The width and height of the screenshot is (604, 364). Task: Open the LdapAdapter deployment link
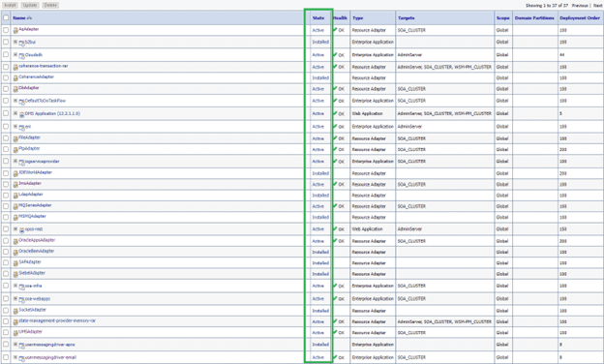31,195
